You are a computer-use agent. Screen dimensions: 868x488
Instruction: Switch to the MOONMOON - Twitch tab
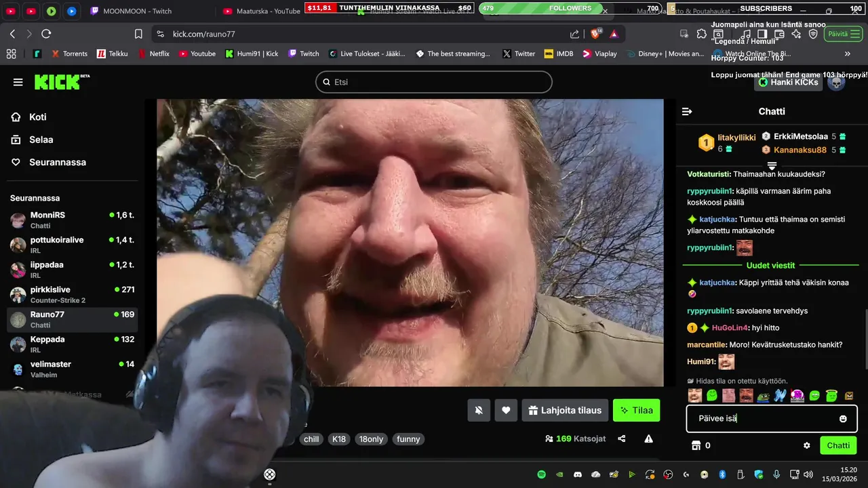pyautogui.click(x=148, y=11)
